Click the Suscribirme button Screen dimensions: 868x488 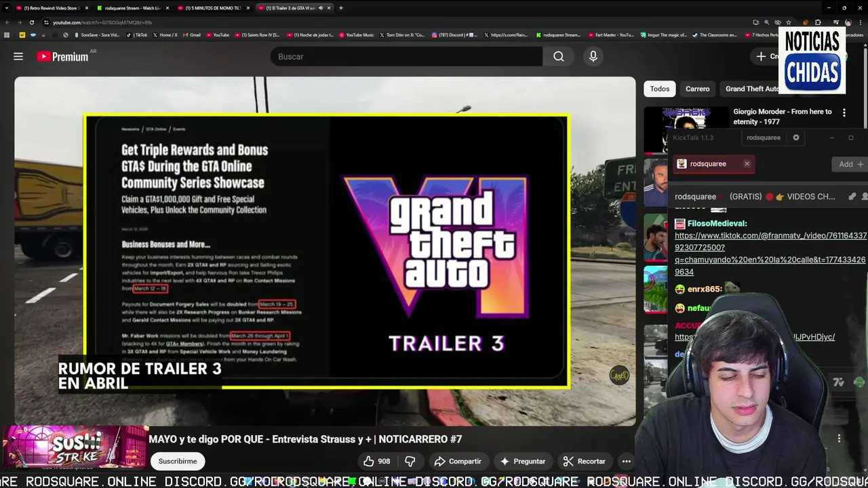pyautogui.click(x=178, y=461)
